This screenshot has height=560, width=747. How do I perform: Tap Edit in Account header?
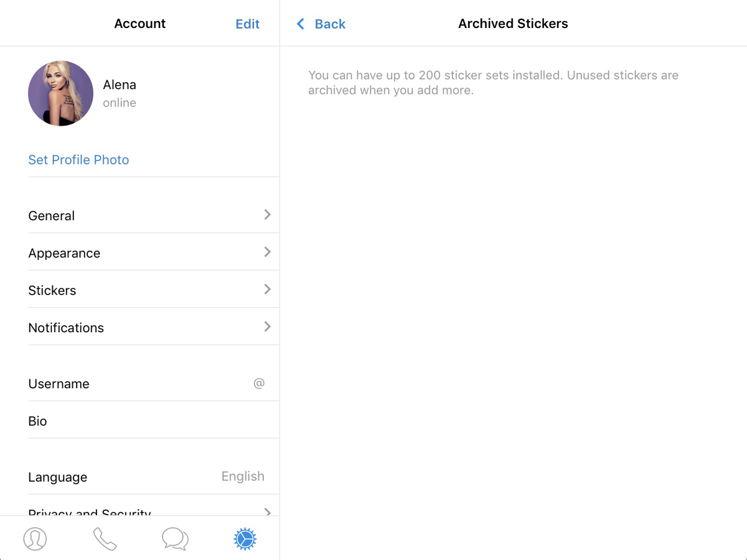[x=247, y=24]
